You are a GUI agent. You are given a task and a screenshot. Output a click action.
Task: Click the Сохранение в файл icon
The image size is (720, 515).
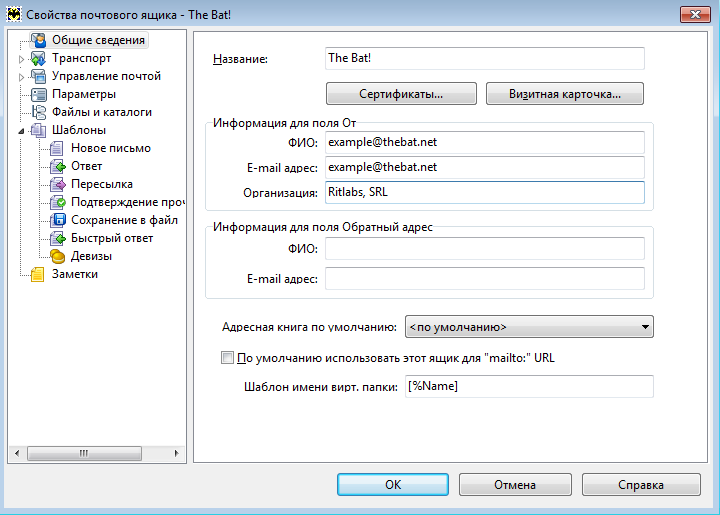tap(57, 220)
